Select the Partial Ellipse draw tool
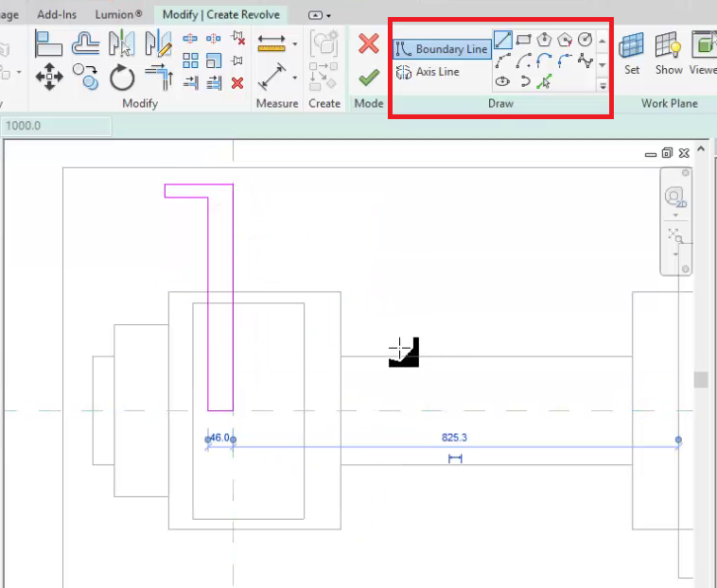Screen dimensions: 717x588 pos(524,82)
